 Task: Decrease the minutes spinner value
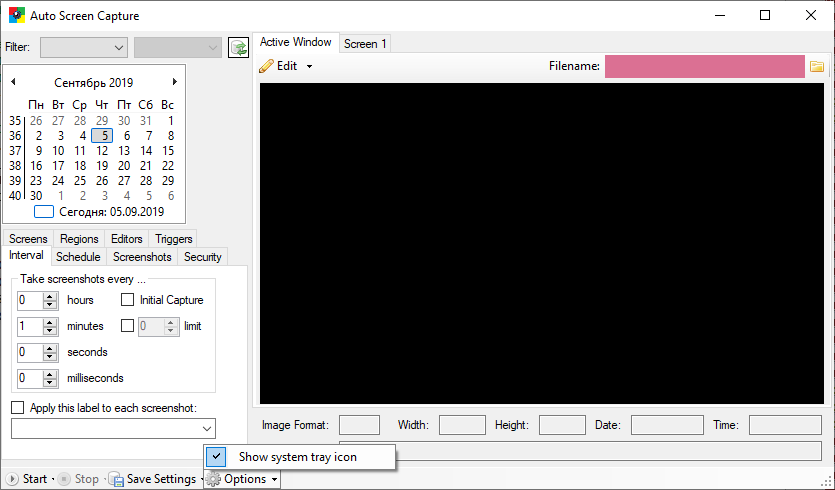pos(50,330)
